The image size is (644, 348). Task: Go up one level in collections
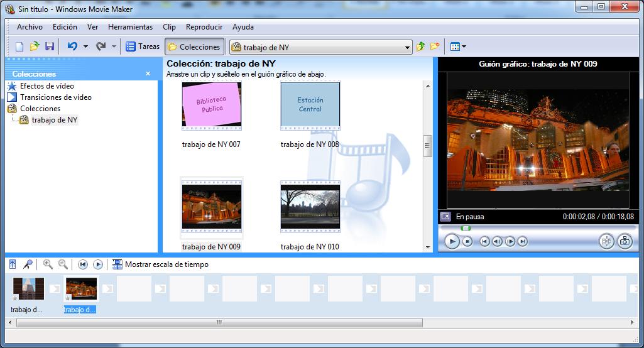click(421, 46)
